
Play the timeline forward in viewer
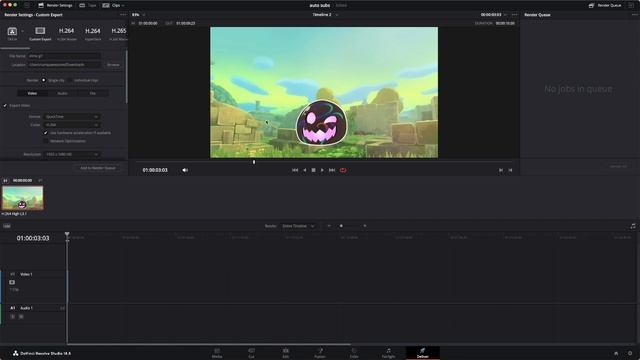322,170
